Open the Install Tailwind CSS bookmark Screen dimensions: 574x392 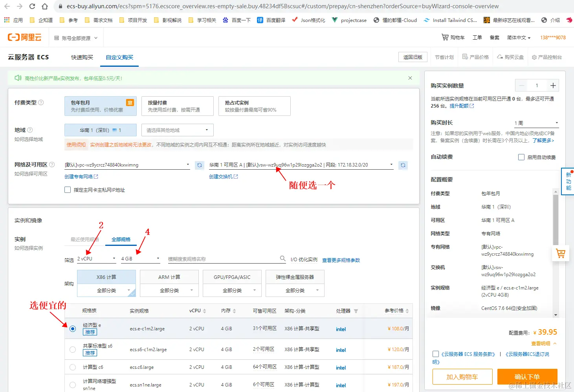450,20
